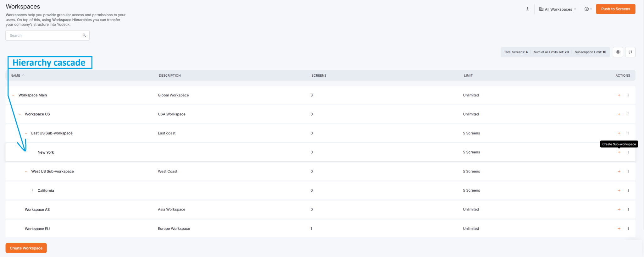Click the Europe Workspace description
The width and height of the screenshot is (644, 257).
[174, 229]
